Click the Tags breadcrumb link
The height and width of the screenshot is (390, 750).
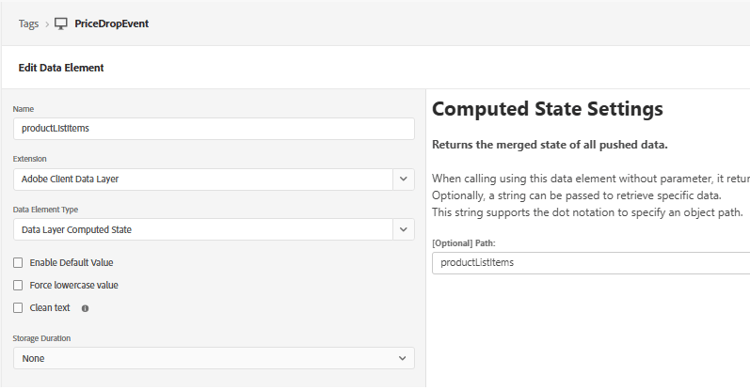[x=28, y=23]
